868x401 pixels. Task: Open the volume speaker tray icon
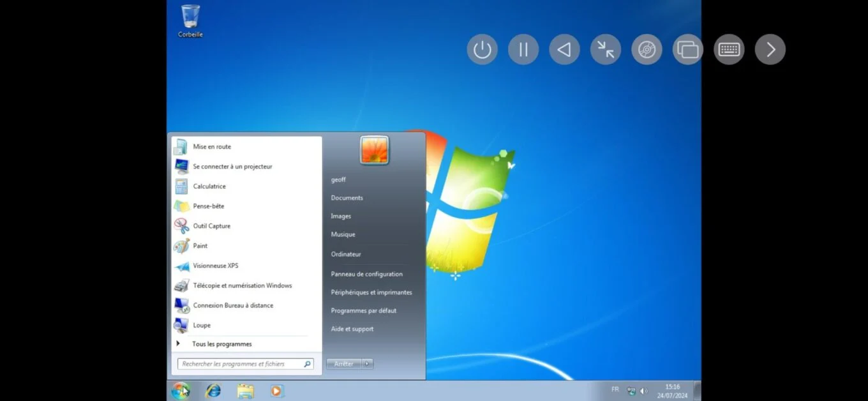coord(644,391)
